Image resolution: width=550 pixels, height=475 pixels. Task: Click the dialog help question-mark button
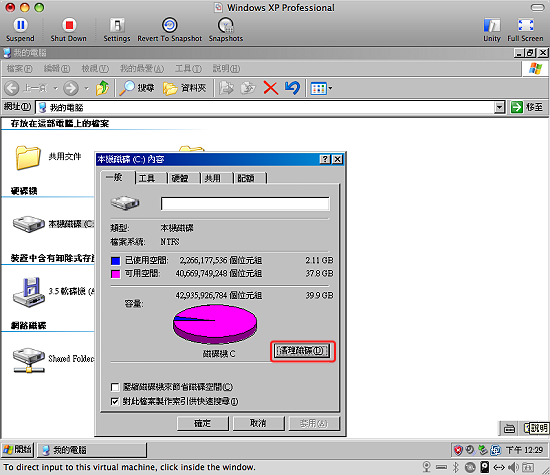click(325, 160)
